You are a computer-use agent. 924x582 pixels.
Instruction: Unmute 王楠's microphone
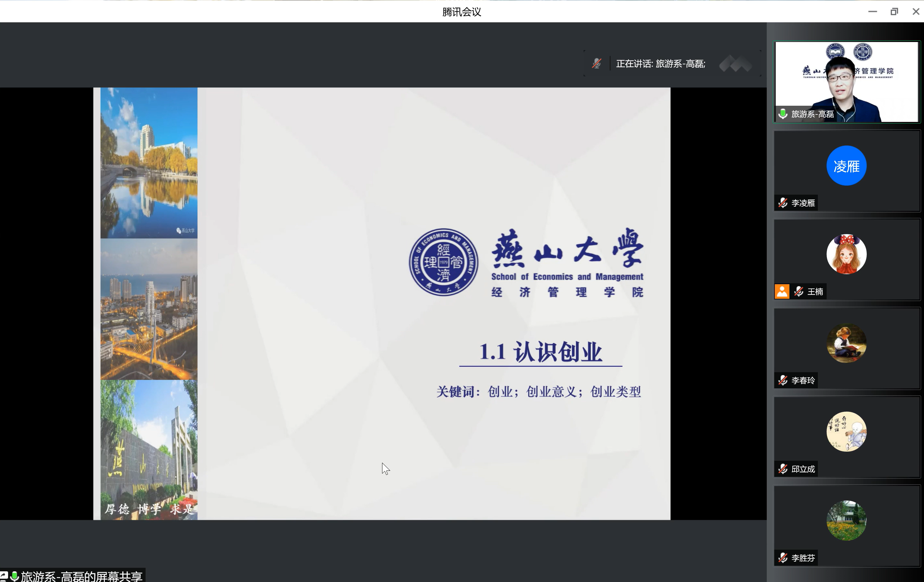coord(799,291)
